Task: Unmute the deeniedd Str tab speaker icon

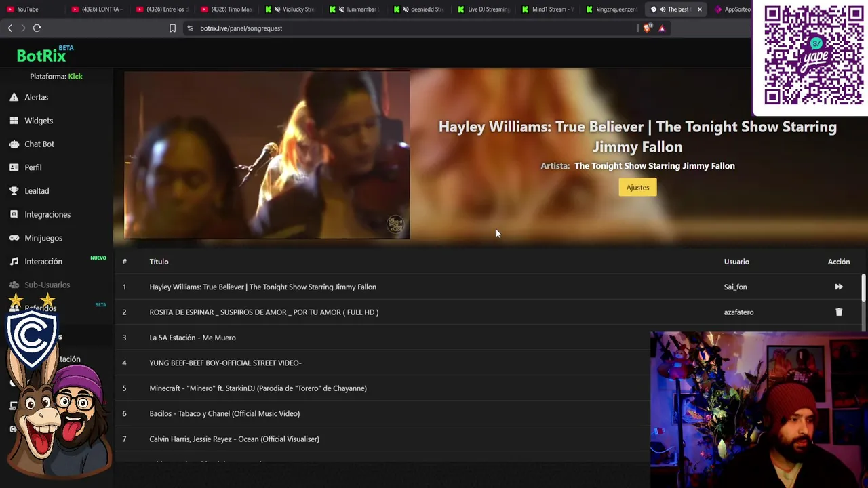Action: [x=405, y=9]
